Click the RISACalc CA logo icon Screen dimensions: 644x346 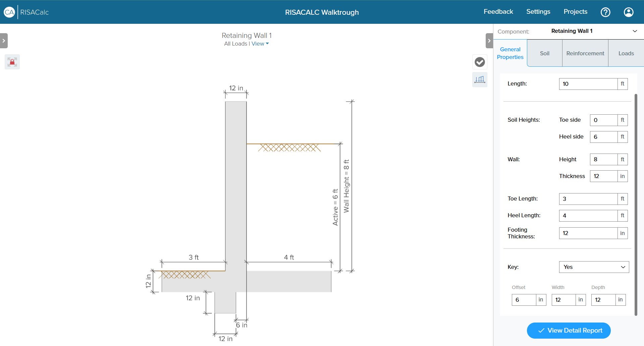9,12
